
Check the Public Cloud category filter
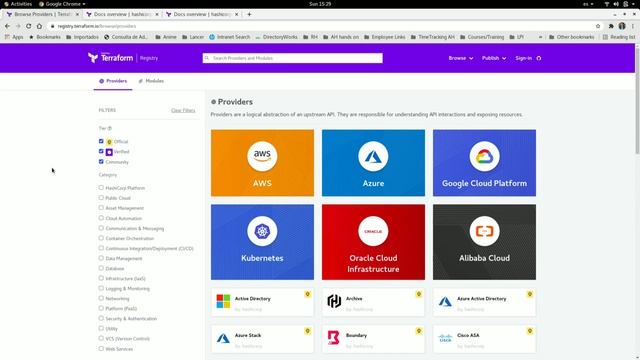click(101, 198)
